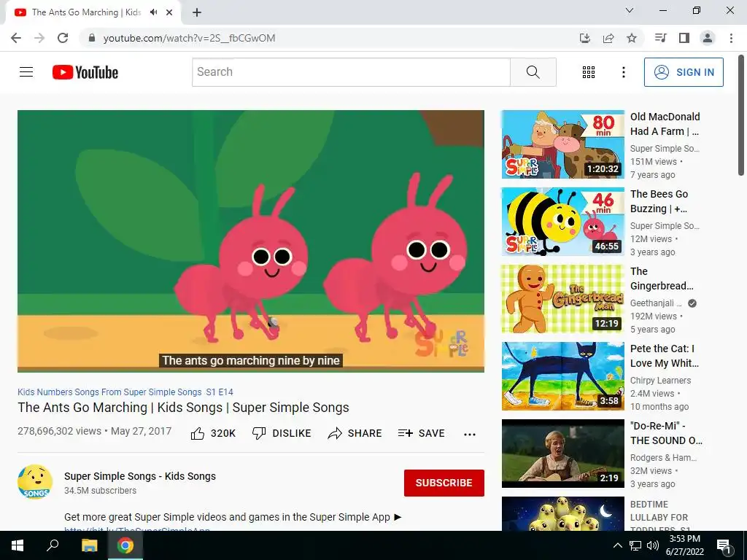
Task: Click the browser back arrow
Action: coord(16,38)
